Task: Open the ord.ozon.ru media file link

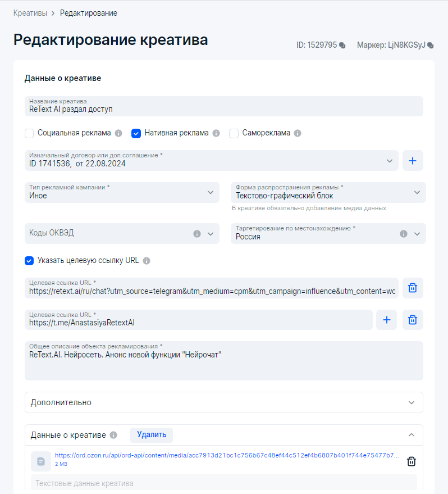Action: [x=227, y=455]
